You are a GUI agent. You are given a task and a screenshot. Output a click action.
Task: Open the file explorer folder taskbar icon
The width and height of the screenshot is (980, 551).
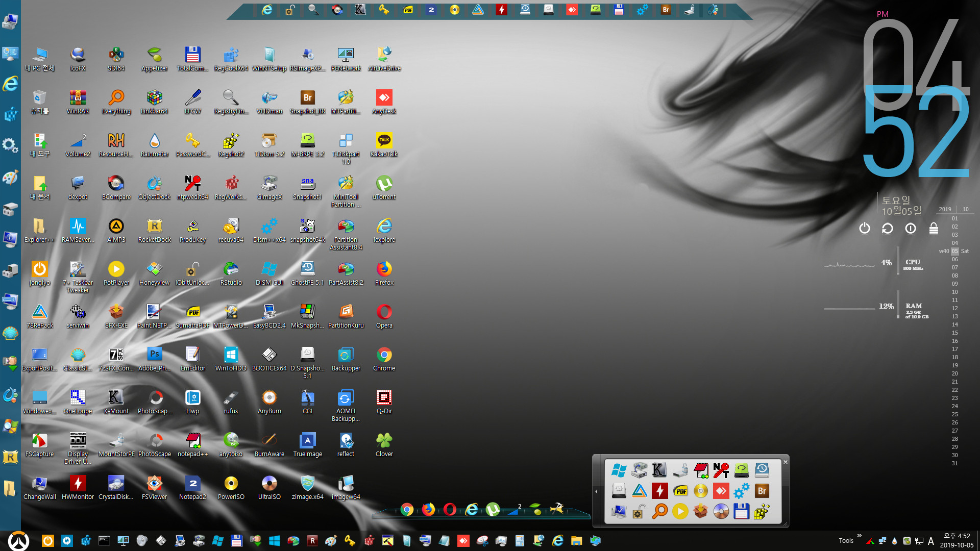click(x=577, y=541)
